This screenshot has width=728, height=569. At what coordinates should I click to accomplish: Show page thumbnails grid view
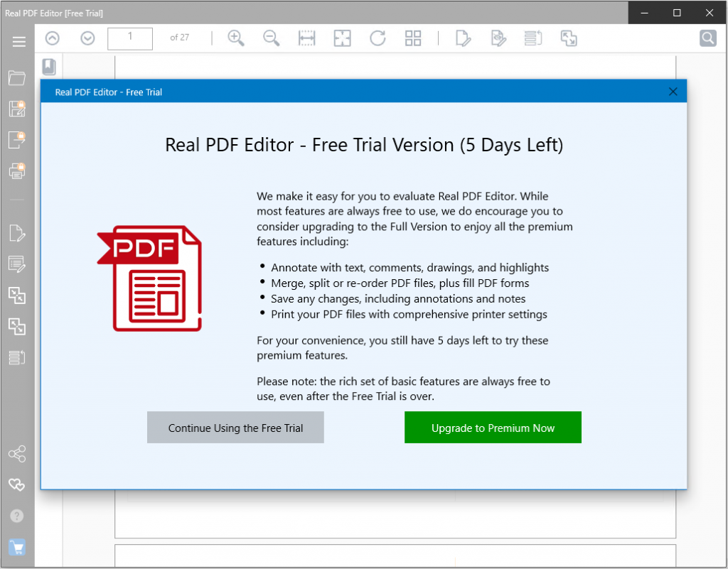pos(413,38)
